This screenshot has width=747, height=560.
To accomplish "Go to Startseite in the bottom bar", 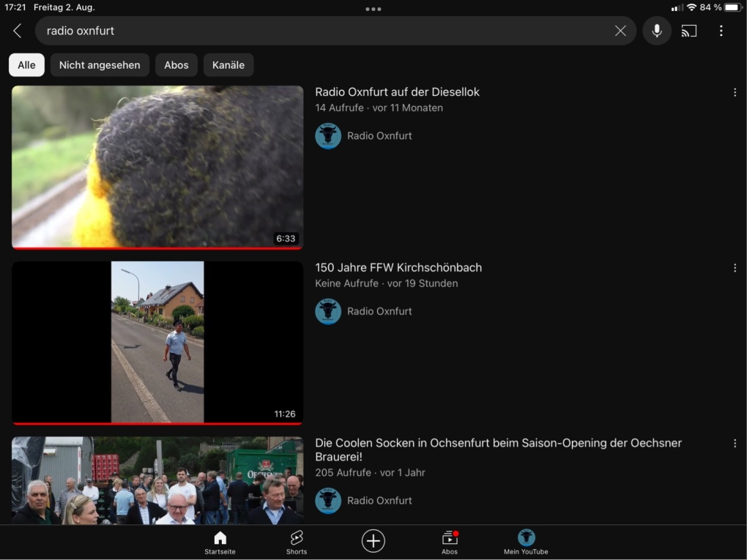I will pos(220,542).
